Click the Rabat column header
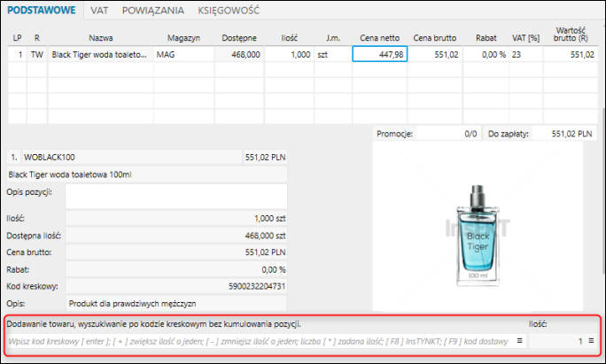The width and height of the screenshot is (606, 364). pyautogui.click(x=486, y=38)
